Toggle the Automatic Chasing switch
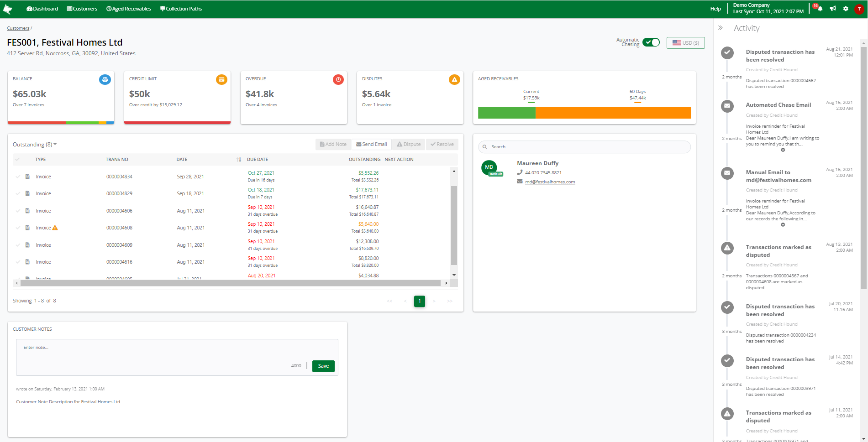Viewport: 868px width, 442px height. point(651,42)
